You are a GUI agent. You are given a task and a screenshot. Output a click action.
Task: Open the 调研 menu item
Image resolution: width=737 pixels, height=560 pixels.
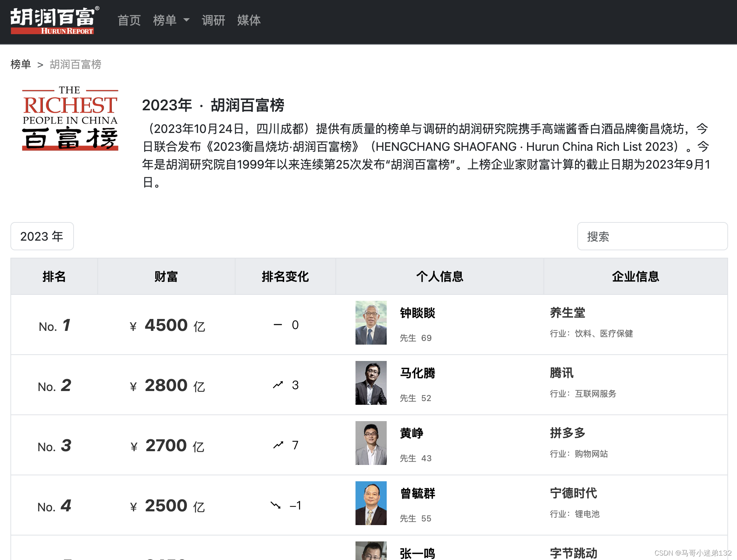point(213,20)
